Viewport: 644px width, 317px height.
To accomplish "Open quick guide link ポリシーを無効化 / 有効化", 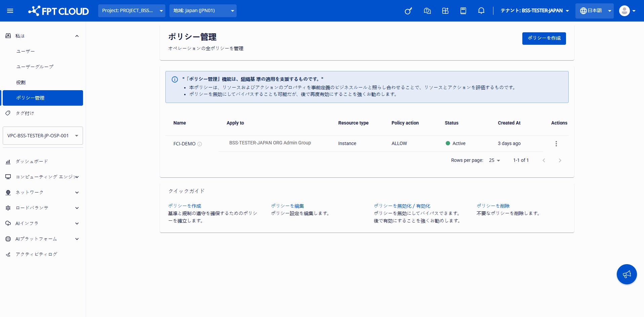I will click(x=402, y=206).
